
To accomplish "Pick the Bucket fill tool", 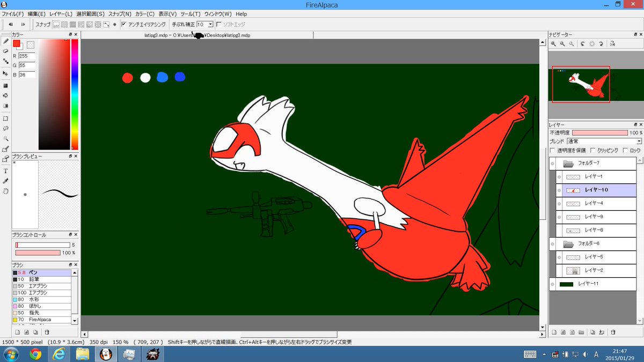I will point(5,95).
